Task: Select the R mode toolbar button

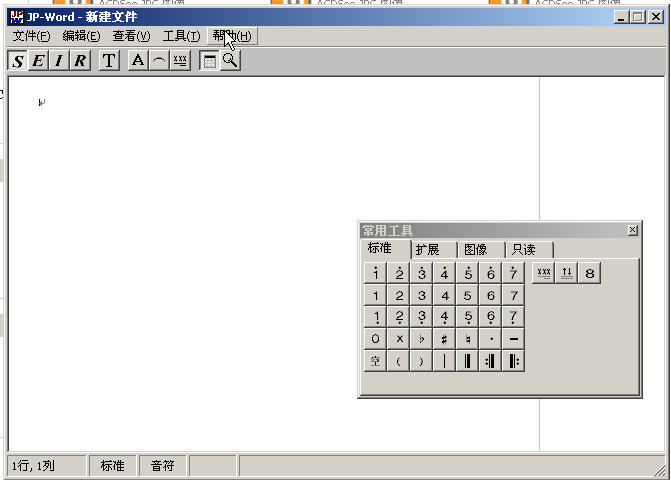Action: [x=80, y=61]
